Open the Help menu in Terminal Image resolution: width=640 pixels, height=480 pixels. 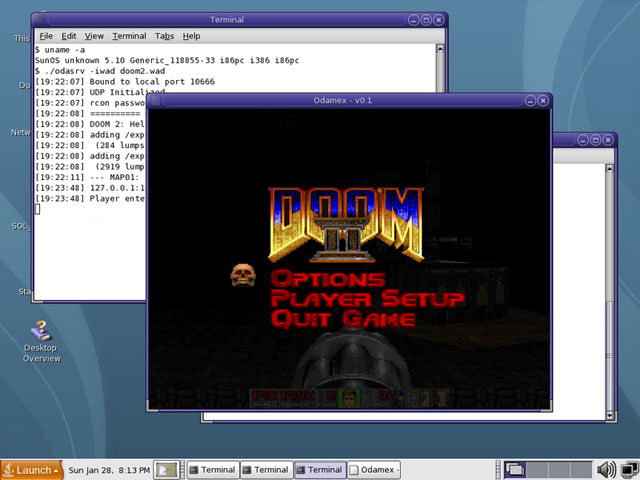click(x=191, y=36)
